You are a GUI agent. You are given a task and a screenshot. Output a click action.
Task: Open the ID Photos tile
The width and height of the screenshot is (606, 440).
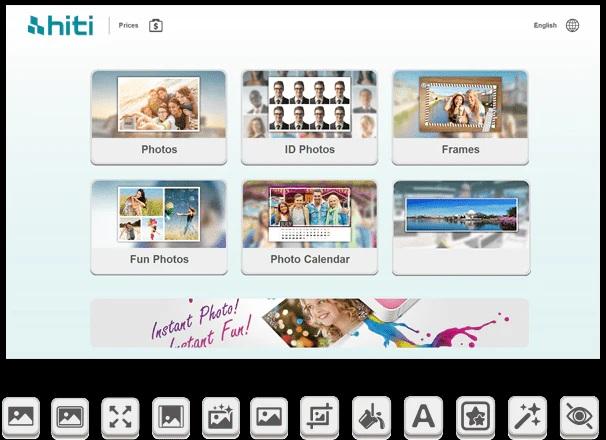[310, 118]
